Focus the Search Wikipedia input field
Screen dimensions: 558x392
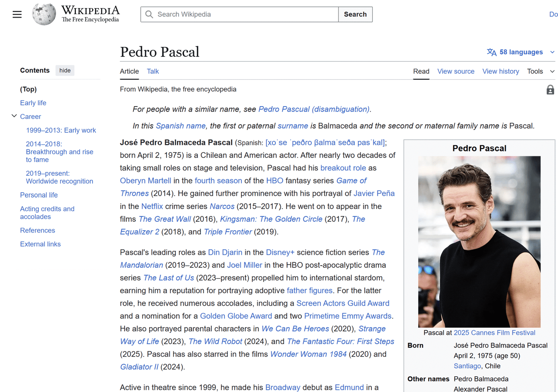[244, 14]
